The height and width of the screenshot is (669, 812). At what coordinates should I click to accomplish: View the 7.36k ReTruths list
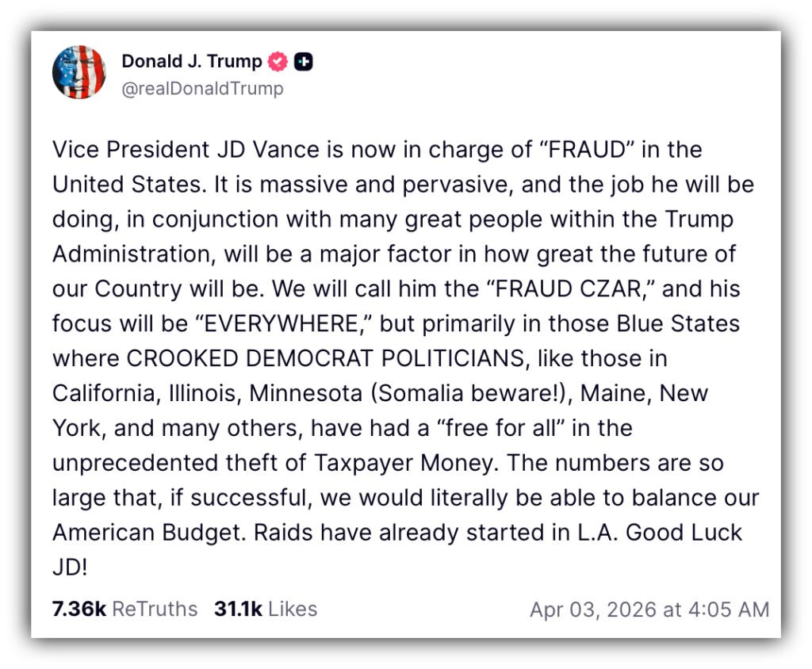tap(124, 609)
